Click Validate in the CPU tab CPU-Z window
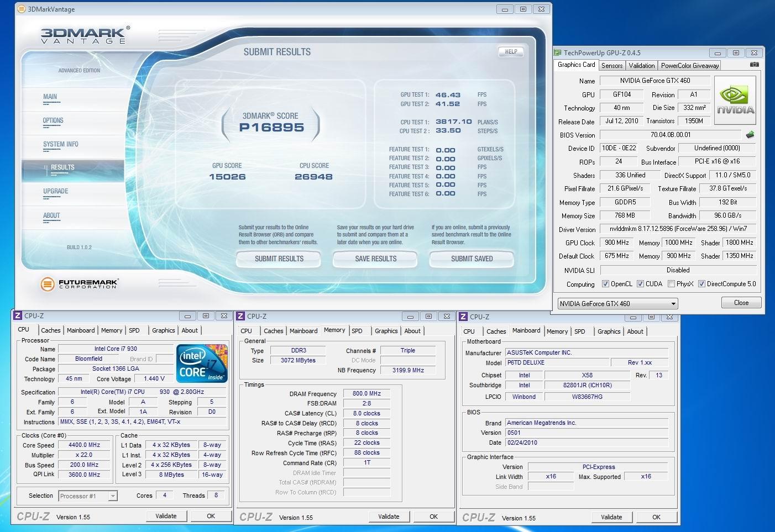The width and height of the screenshot is (775, 532). [166, 516]
